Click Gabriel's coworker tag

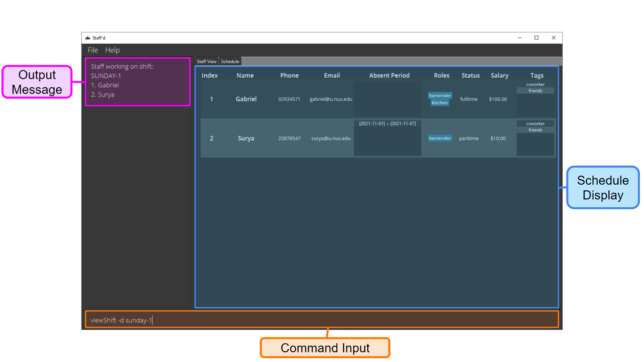(x=535, y=84)
